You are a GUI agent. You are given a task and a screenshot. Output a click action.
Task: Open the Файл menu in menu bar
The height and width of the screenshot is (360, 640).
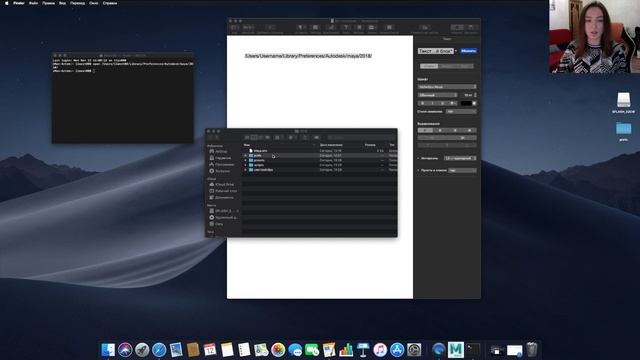[x=33, y=3]
